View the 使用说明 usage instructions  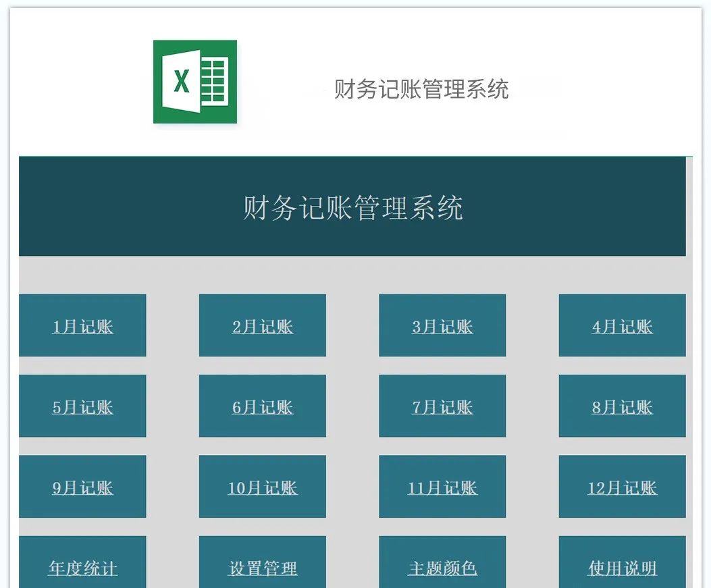pyautogui.click(x=621, y=568)
